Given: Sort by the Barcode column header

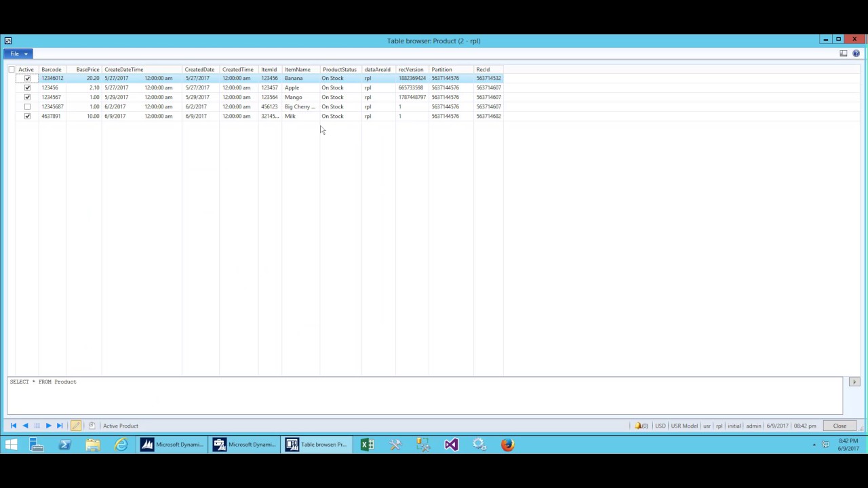Looking at the screenshot, I should tap(52, 69).
